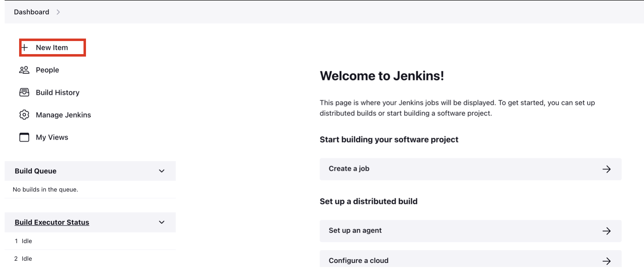Click the Build History inbox icon
644x278 pixels.
coord(24,92)
